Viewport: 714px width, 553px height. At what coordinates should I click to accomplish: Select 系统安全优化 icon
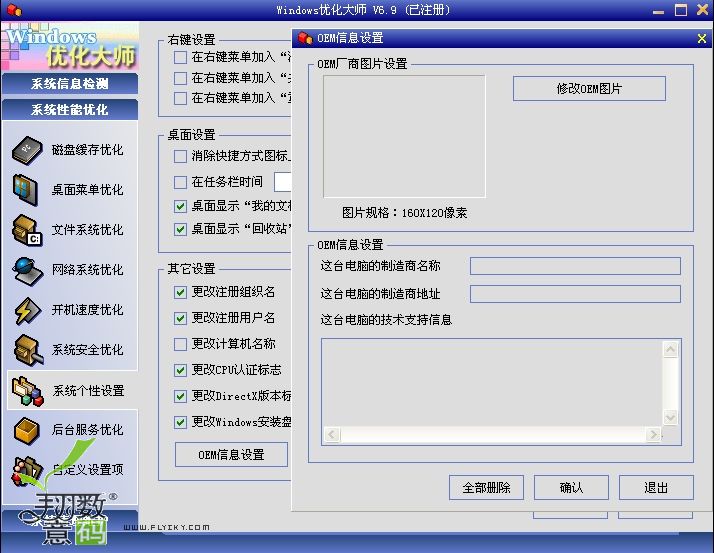pyautogui.click(x=28, y=350)
